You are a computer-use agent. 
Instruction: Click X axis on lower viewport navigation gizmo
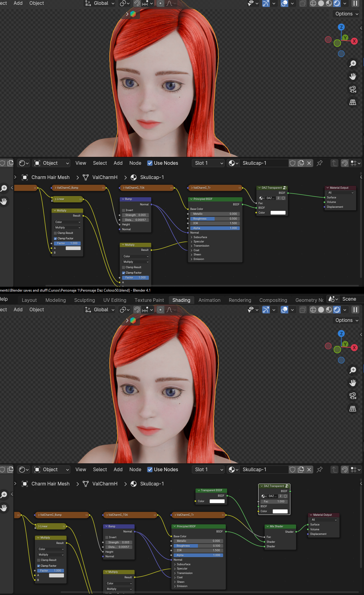coord(354,348)
